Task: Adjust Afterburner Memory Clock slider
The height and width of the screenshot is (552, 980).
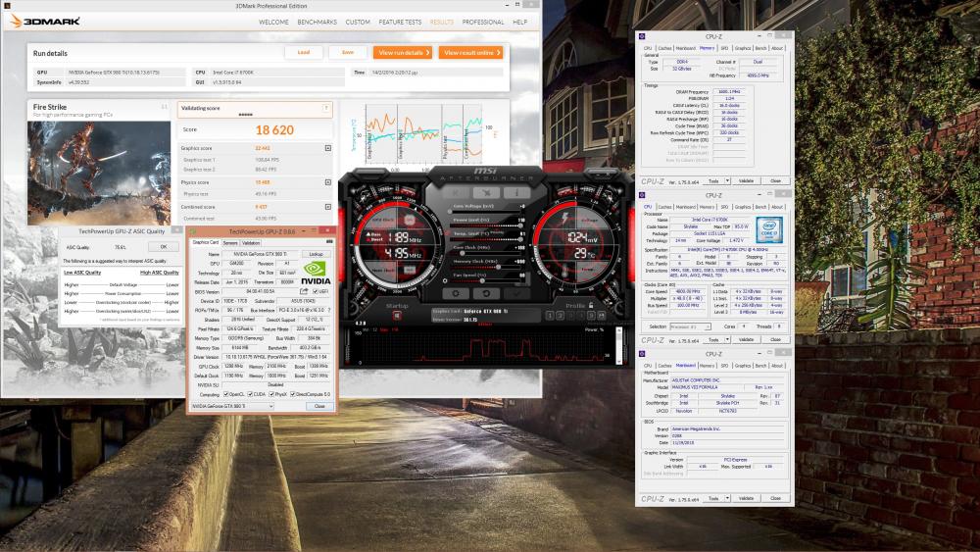Action: point(486,267)
